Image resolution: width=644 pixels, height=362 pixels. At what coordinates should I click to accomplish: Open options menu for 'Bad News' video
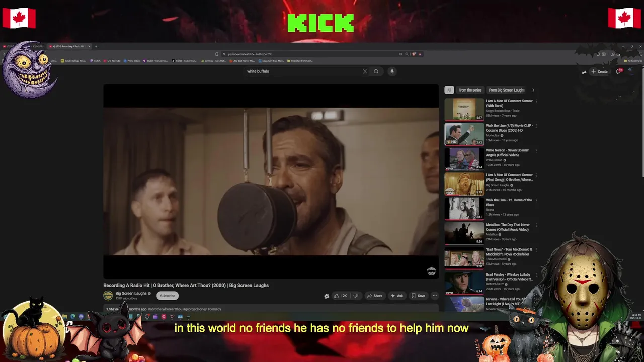click(537, 250)
